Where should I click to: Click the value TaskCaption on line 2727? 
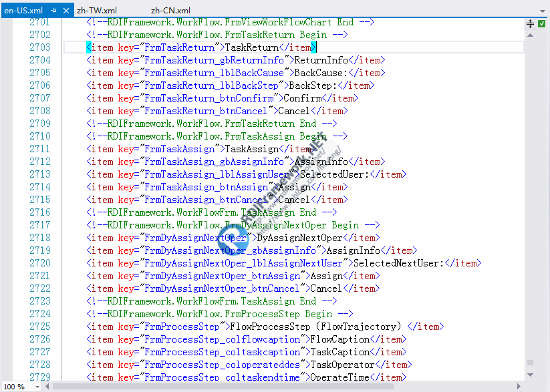[340, 352]
